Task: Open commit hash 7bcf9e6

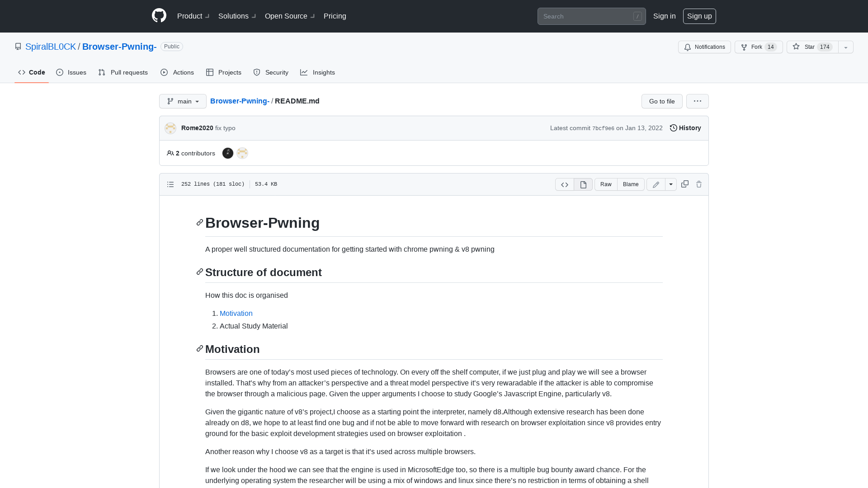Action: [x=603, y=128]
